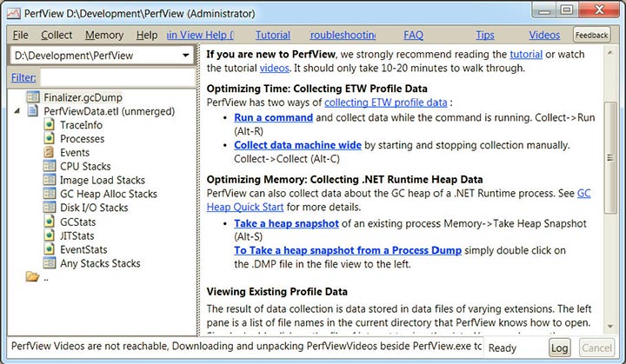
Task: Click the Cancel button
Action: pyautogui.click(x=596, y=348)
